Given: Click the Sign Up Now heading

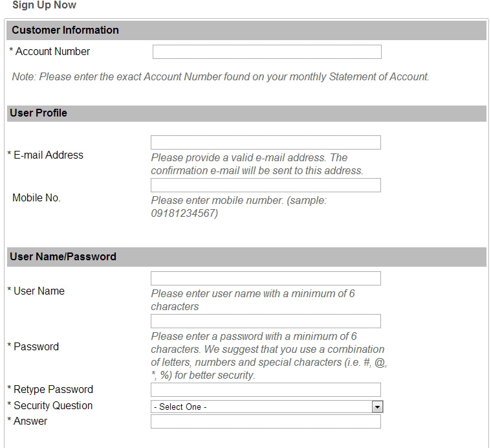Looking at the screenshot, I should click(44, 5).
